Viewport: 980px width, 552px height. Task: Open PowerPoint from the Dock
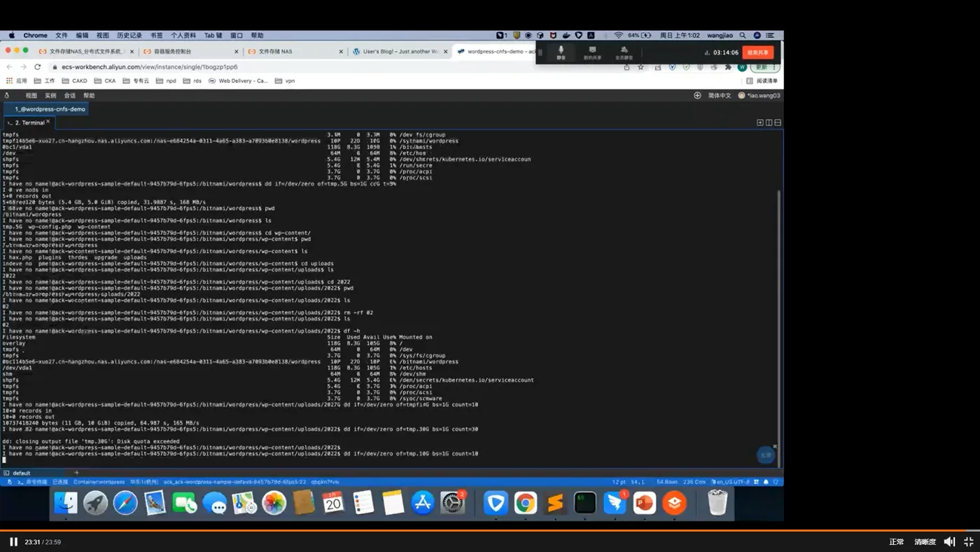[x=645, y=503]
